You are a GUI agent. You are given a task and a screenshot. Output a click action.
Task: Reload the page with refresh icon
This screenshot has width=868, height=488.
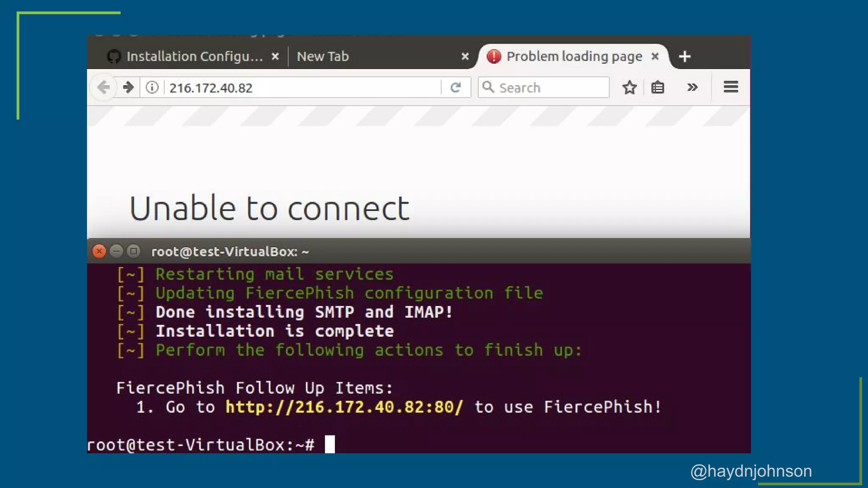pos(456,88)
